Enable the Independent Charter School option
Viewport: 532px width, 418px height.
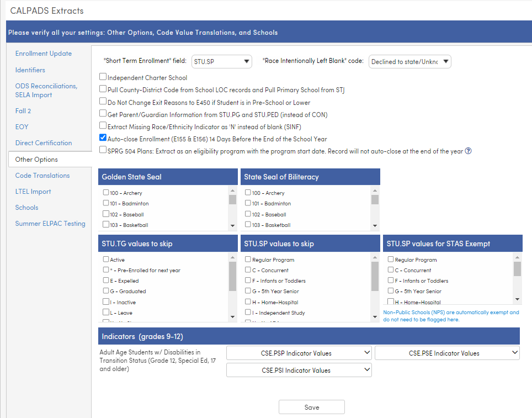tap(103, 77)
